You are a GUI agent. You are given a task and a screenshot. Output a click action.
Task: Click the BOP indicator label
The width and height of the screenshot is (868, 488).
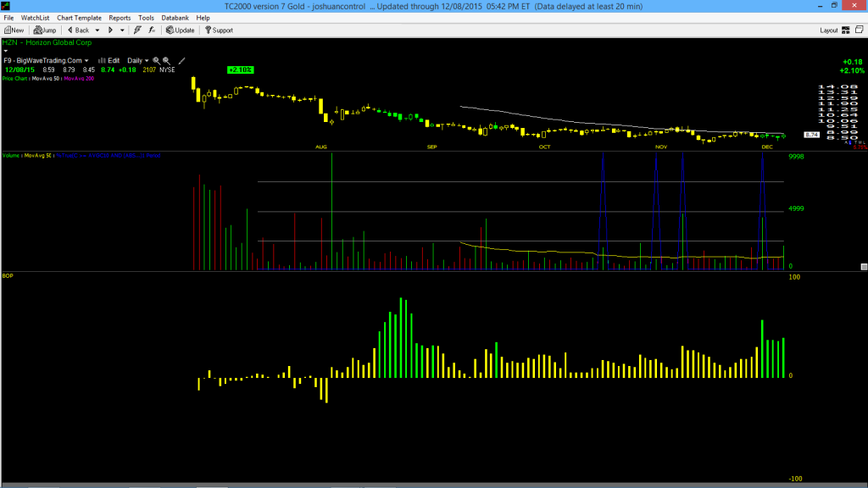(8, 275)
